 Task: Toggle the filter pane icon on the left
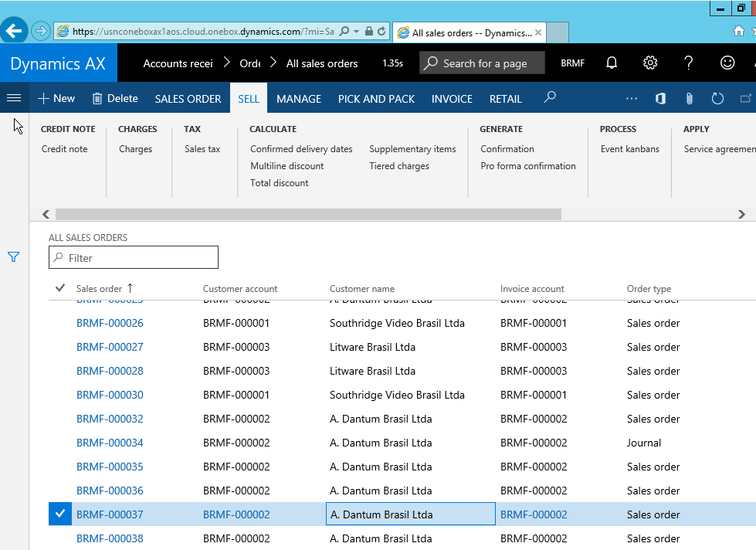click(x=13, y=256)
